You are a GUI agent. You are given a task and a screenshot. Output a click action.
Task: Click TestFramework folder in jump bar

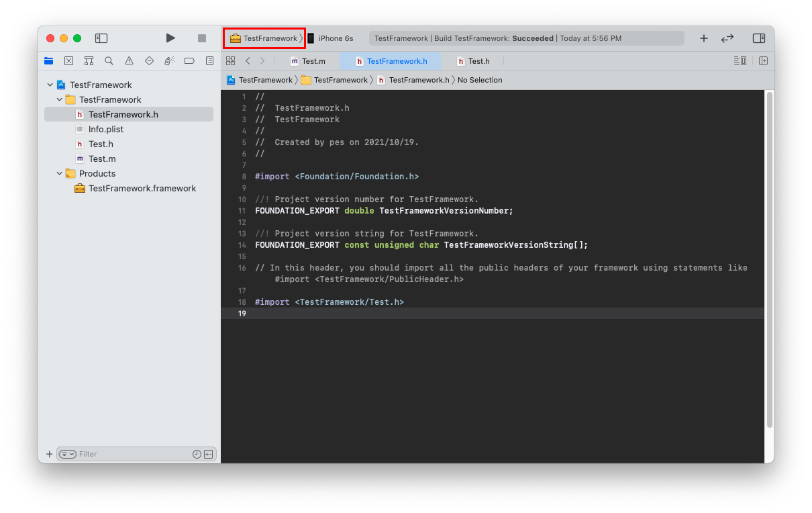(335, 80)
